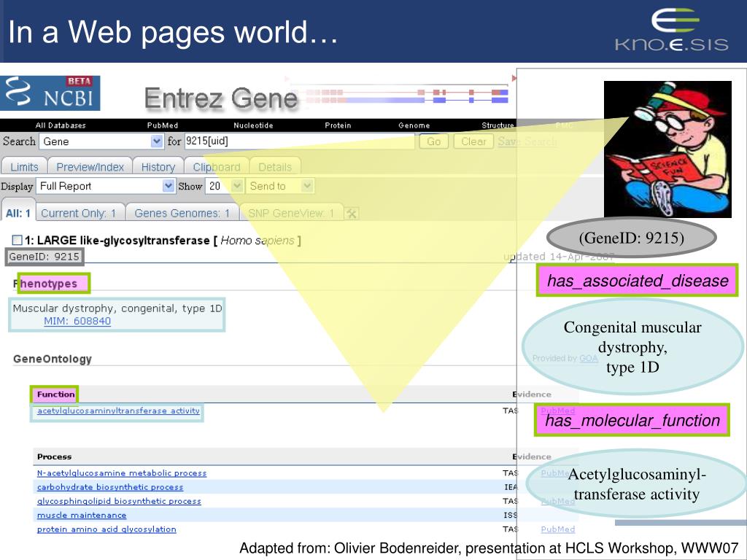
Task: Click the has_associated_disease magenta box
Action: (638, 281)
